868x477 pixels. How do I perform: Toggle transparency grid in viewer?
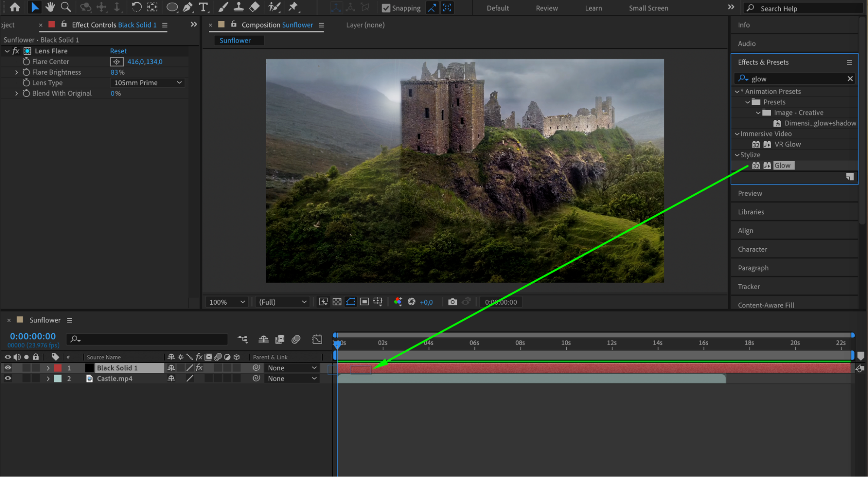[x=337, y=302]
